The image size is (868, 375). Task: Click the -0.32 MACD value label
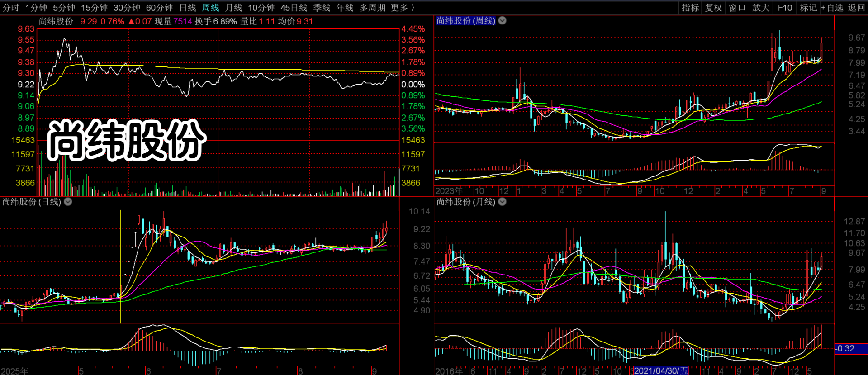(x=845, y=348)
